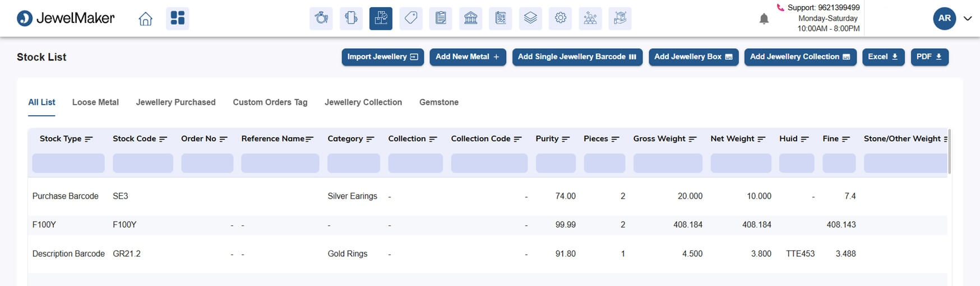Click Import Jewellery button
This screenshot has width=980, height=286.
[382, 57]
